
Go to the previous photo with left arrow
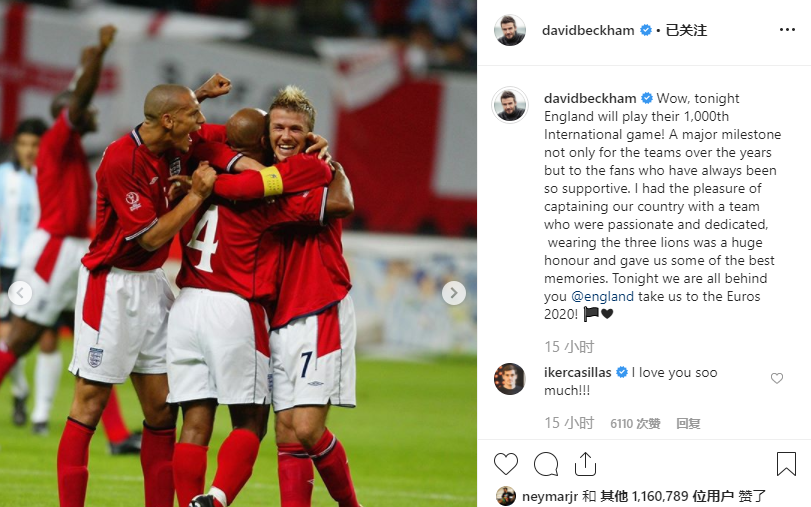coord(20,293)
